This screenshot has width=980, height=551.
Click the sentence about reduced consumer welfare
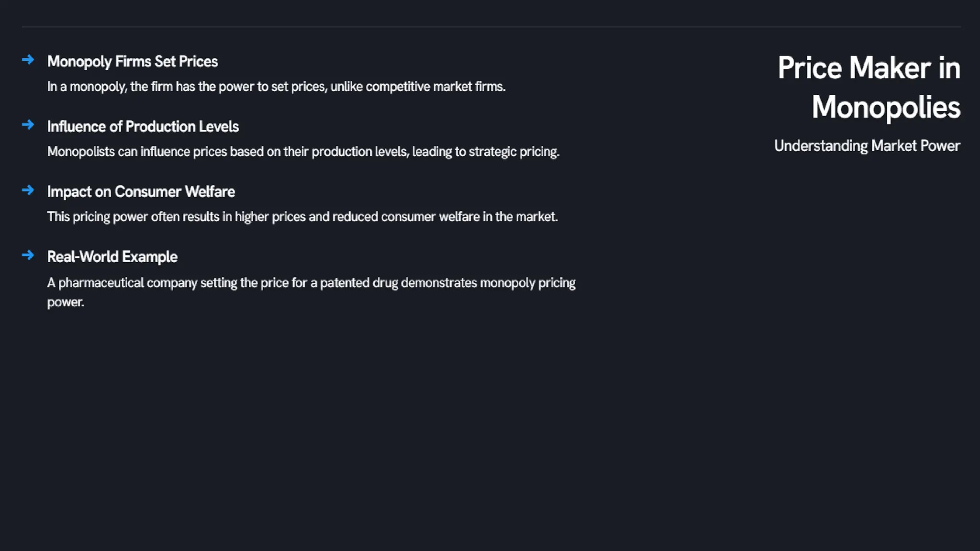(x=302, y=217)
